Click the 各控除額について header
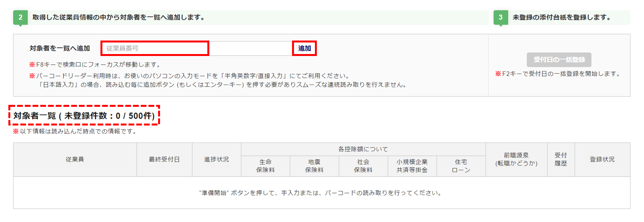 pyautogui.click(x=363, y=149)
